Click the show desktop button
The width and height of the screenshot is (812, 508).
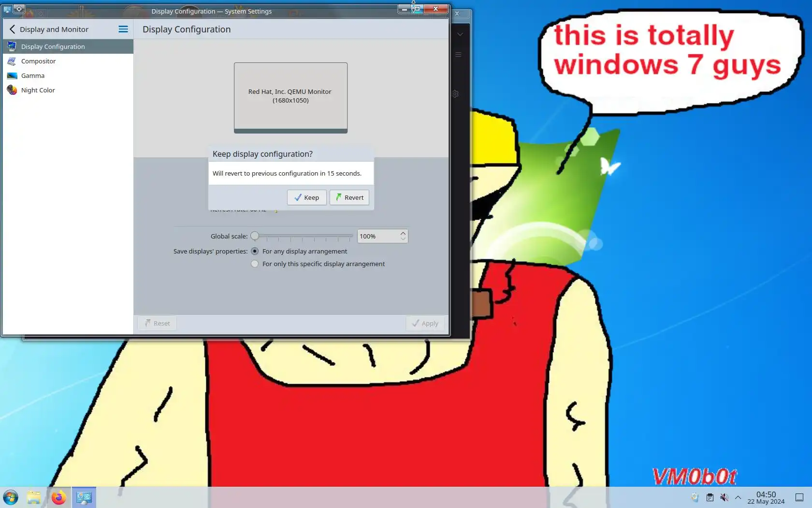click(x=799, y=497)
